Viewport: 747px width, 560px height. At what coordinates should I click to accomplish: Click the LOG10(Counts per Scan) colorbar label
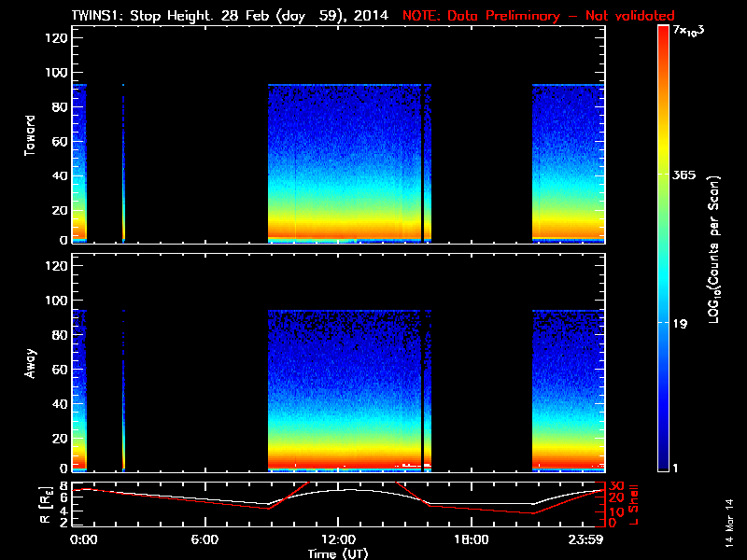click(714, 249)
